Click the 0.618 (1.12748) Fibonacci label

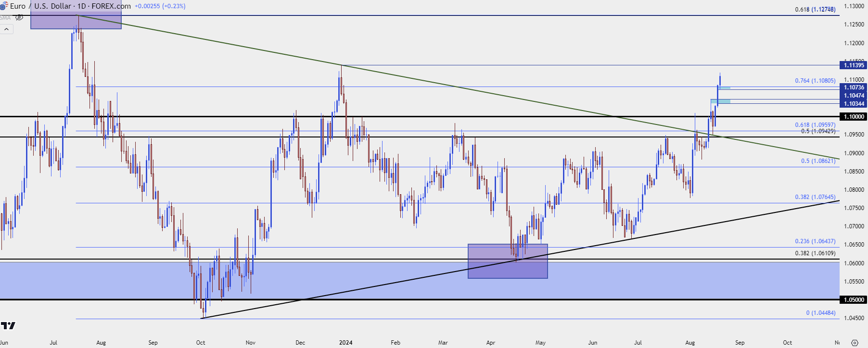pos(815,10)
